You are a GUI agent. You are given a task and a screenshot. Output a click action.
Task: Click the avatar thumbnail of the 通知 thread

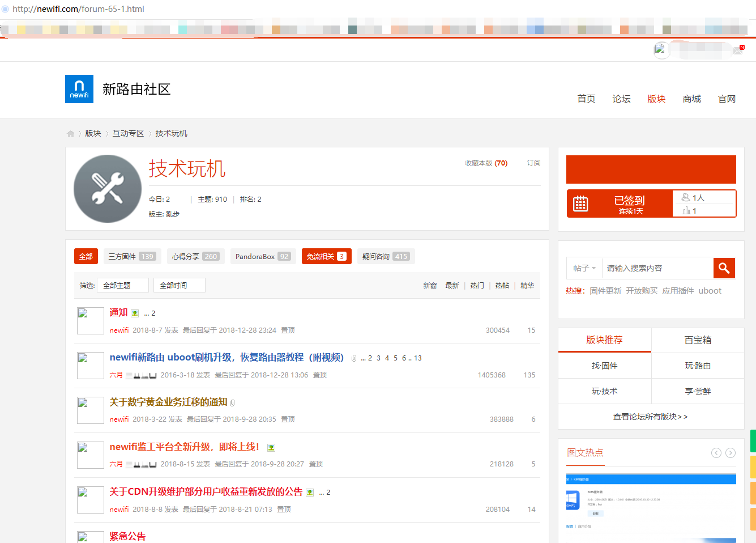[91, 321]
